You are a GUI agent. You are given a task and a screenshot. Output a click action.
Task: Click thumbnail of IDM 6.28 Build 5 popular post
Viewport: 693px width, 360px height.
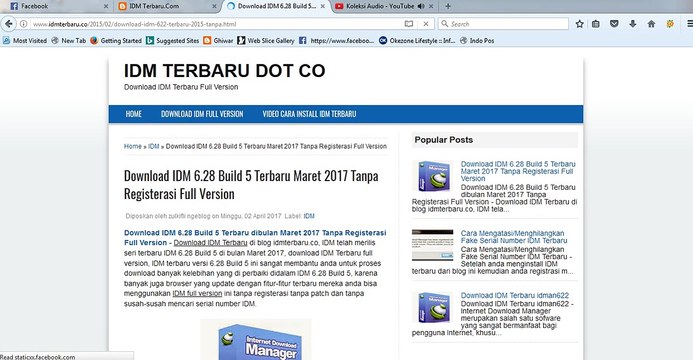coord(433,176)
